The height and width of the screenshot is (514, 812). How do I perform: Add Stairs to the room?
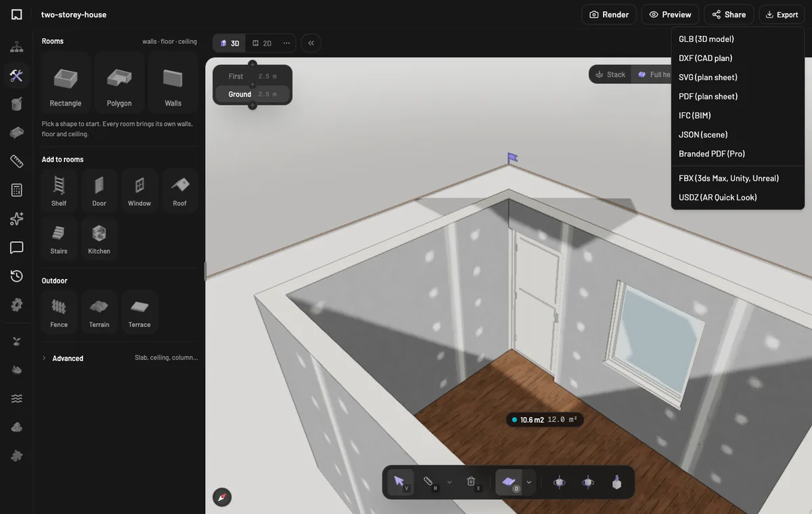coord(59,239)
